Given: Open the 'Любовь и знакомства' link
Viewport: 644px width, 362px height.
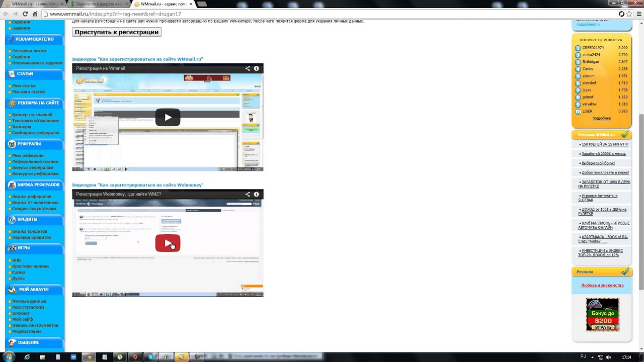Looking at the screenshot, I should (x=602, y=285).
